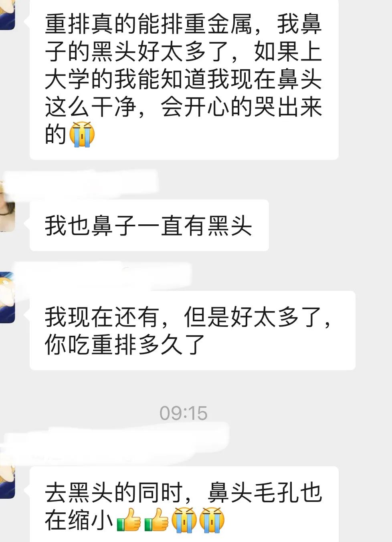Select the bubble starting 我现在还有，但是好太多了
This screenshot has height=542, width=392.
click(x=192, y=330)
